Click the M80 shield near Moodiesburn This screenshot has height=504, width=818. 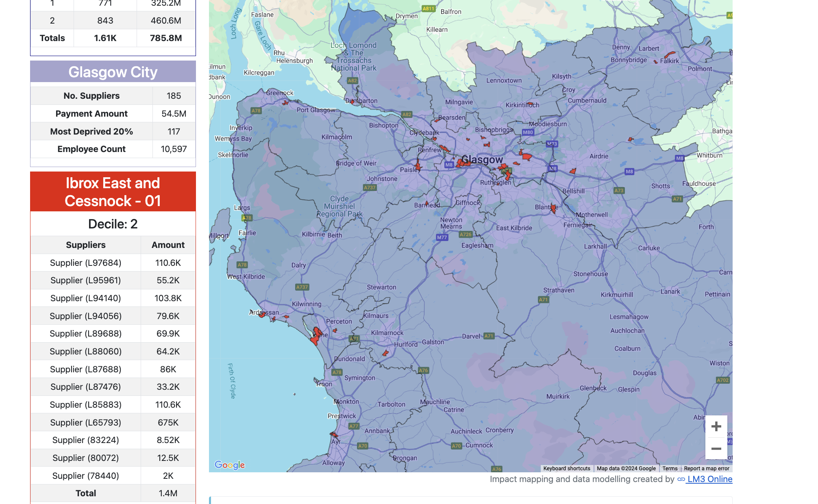click(528, 132)
